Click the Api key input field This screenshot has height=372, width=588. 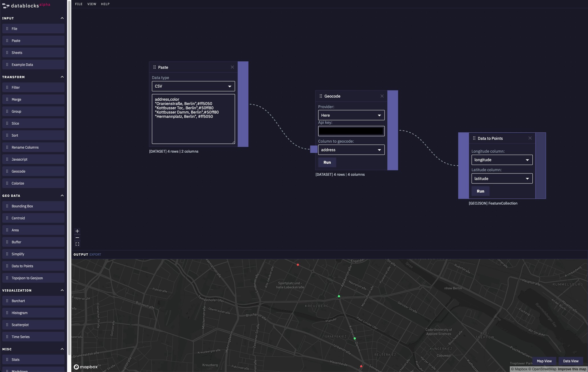click(x=351, y=131)
